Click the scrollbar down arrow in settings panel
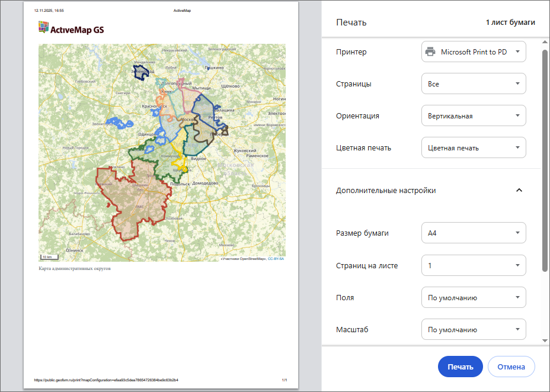This screenshot has height=392, width=550. pyautogui.click(x=545, y=341)
